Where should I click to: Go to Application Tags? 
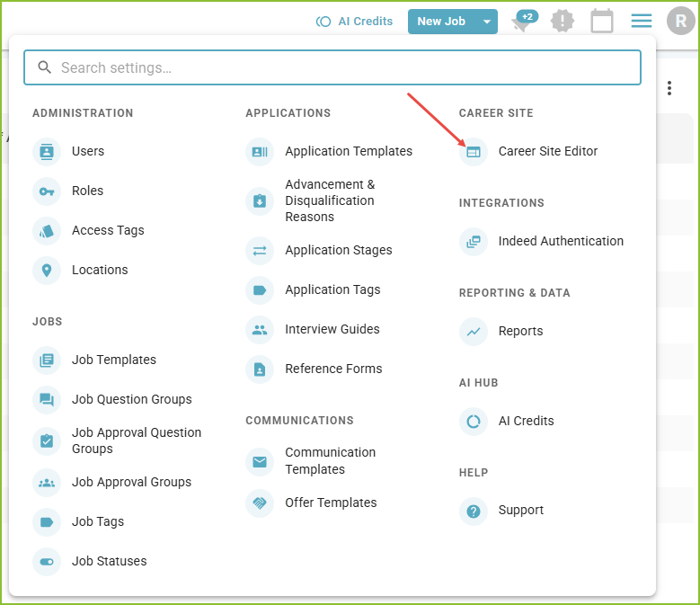(x=332, y=289)
